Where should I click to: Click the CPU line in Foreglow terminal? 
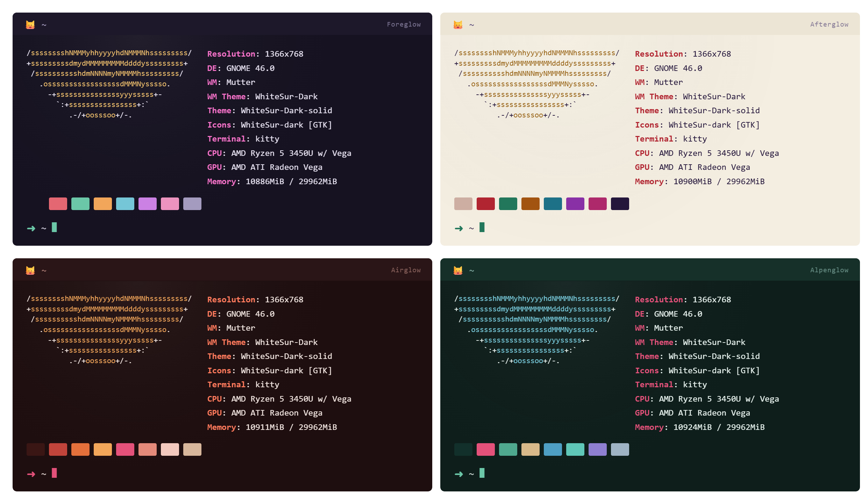pos(279,153)
